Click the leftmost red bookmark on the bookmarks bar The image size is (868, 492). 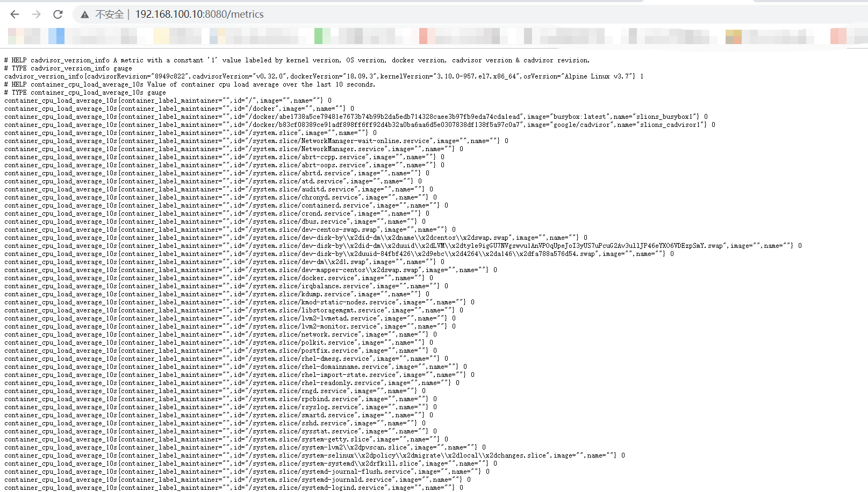pos(422,35)
